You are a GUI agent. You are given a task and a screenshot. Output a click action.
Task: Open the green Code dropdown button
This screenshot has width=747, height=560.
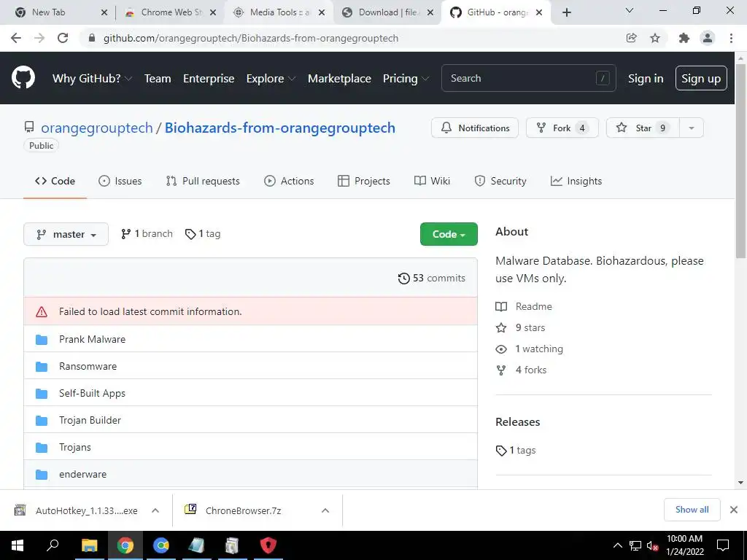[x=449, y=234]
